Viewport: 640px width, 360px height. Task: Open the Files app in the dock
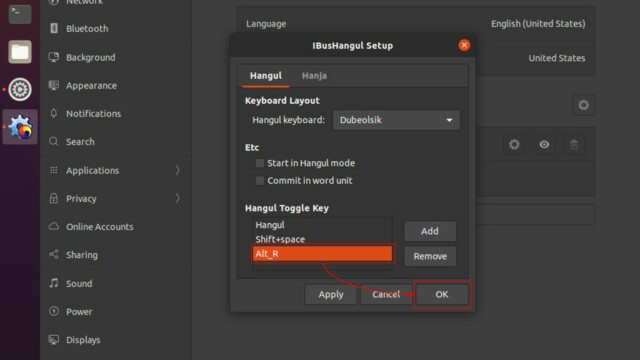[20, 52]
